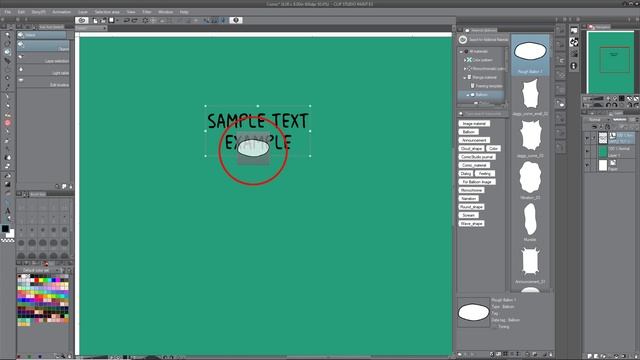Select the Text tool marked A
This screenshot has height=360, width=640.
coord(7,211)
